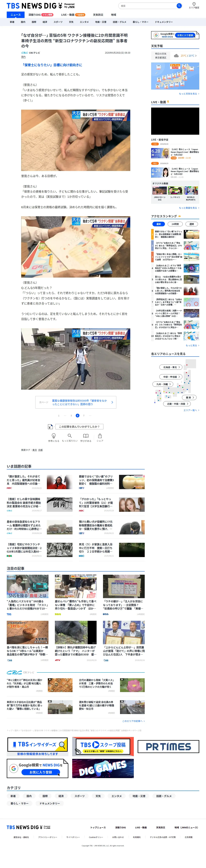
Task: Click the 学びがある book reaction icon
Action: point(86,436)
